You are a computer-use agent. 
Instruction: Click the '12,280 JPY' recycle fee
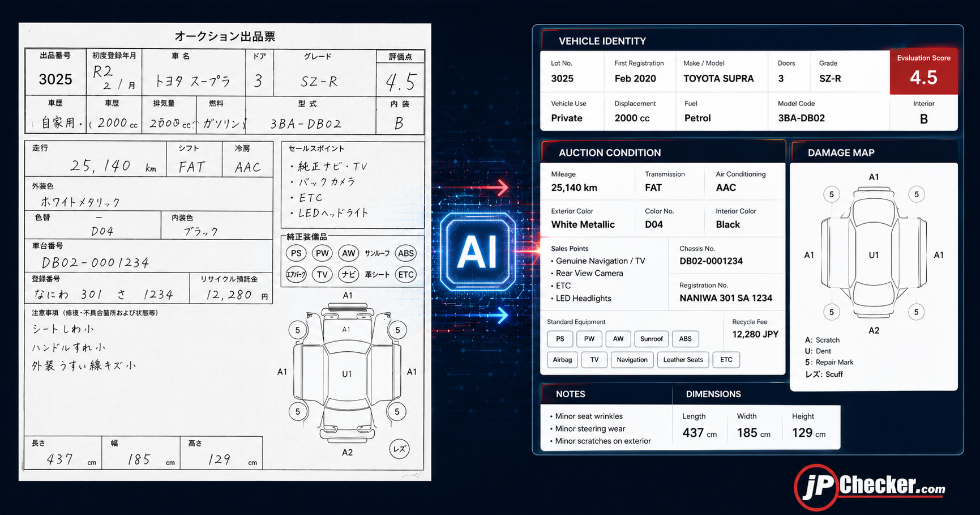pos(755,334)
